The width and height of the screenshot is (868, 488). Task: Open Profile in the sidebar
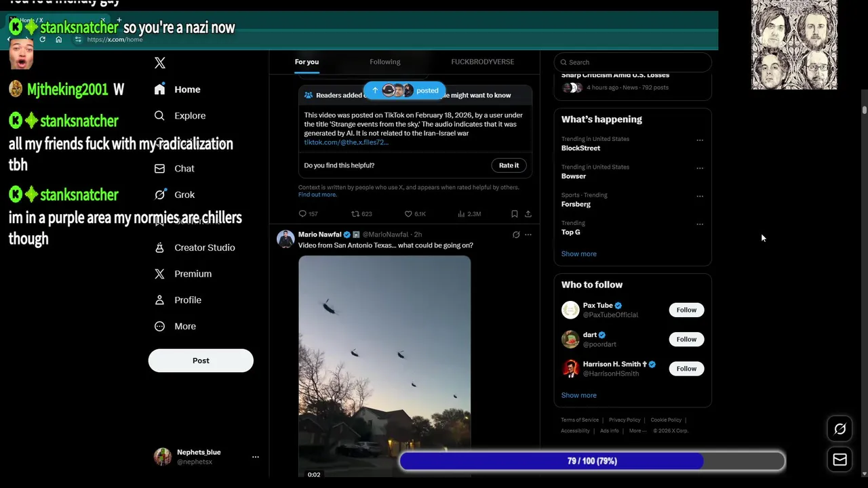pos(178,300)
